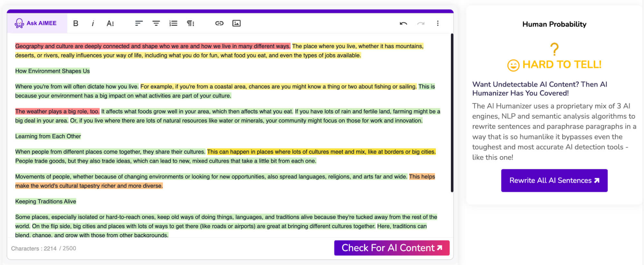Undo the last edit
Screen dimensions: 644x265
(403, 23)
